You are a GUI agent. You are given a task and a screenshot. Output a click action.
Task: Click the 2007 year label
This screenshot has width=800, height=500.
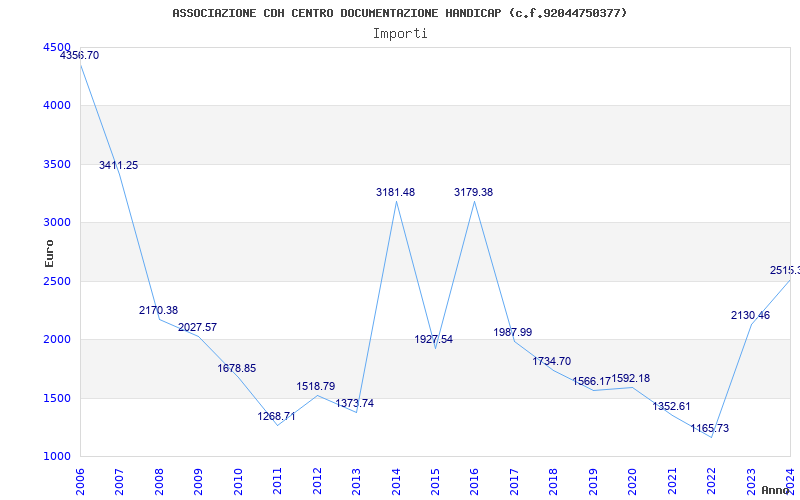tap(119, 481)
